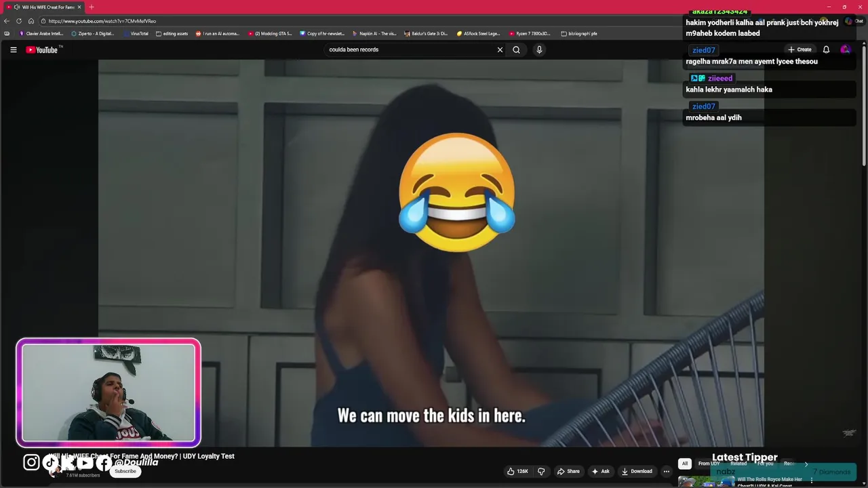Open the Ryzen 7 7800x3D bookmark

pos(530,33)
